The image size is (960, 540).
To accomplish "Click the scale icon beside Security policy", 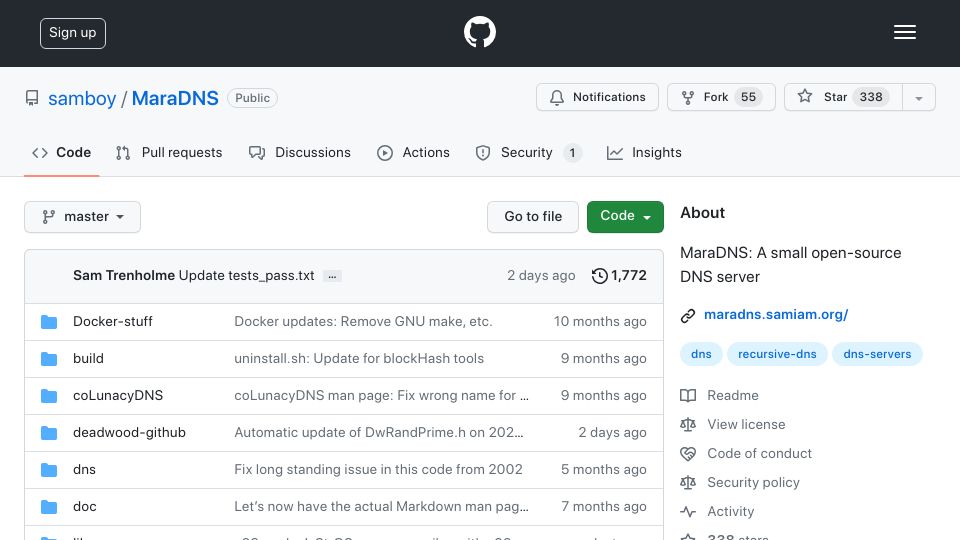I will (688, 482).
